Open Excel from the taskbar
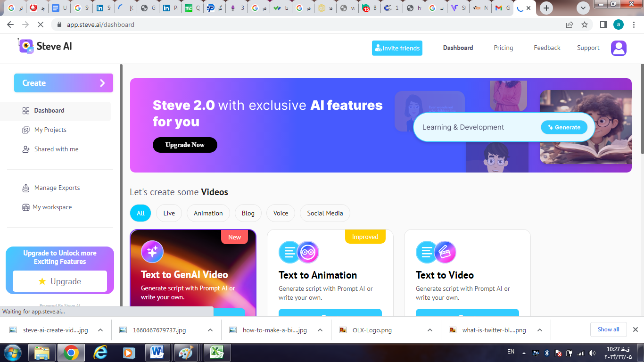This screenshot has height=362, width=644. coord(216,353)
